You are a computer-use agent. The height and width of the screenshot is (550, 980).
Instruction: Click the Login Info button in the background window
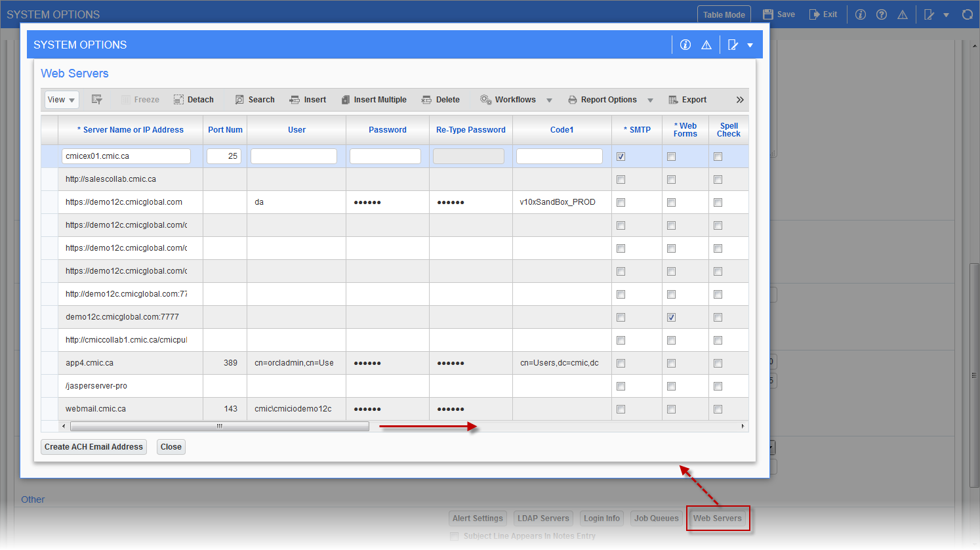tap(602, 518)
